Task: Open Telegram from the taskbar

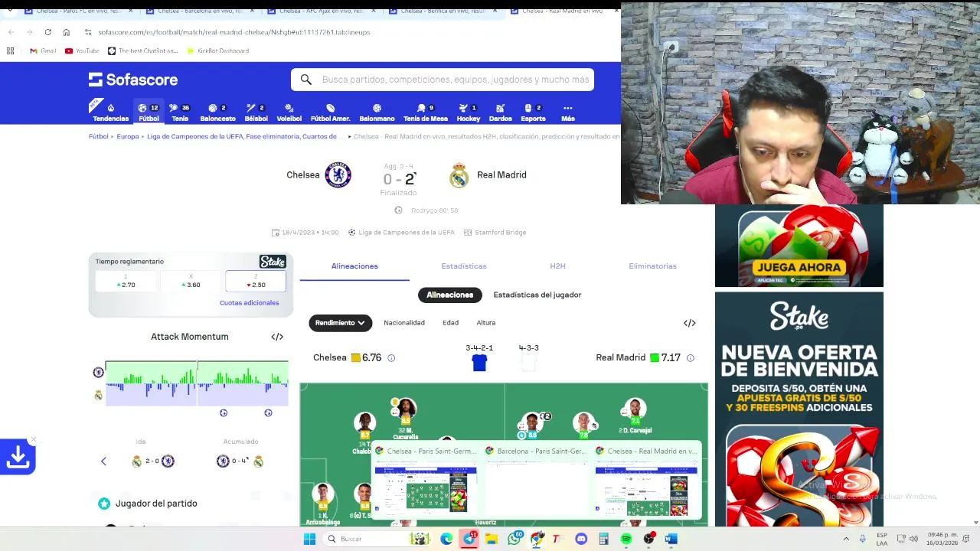Action: coord(469,539)
